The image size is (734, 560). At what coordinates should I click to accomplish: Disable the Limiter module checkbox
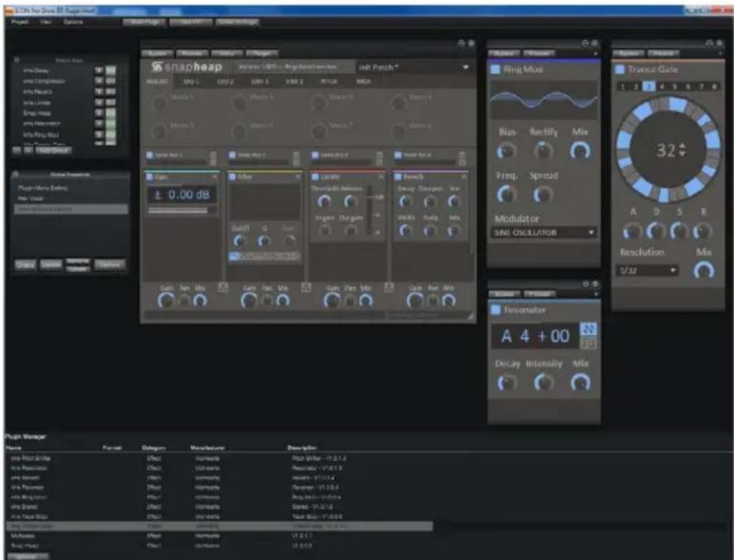click(315, 177)
